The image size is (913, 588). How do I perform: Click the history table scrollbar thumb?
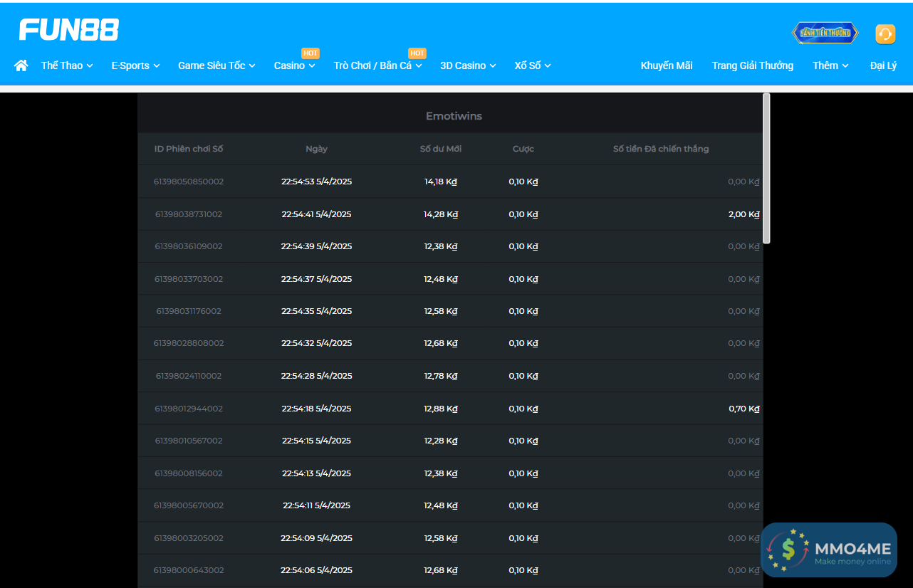click(x=766, y=168)
